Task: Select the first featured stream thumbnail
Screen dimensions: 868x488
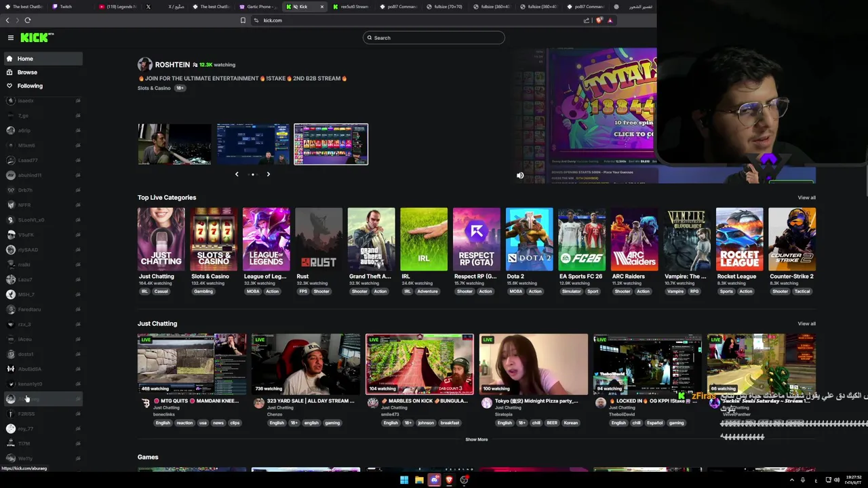Action: click(x=174, y=144)
